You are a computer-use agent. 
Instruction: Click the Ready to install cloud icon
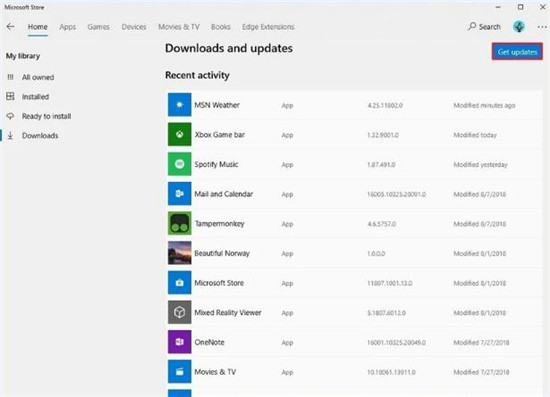pyautogui.click(x=11, y=116)
